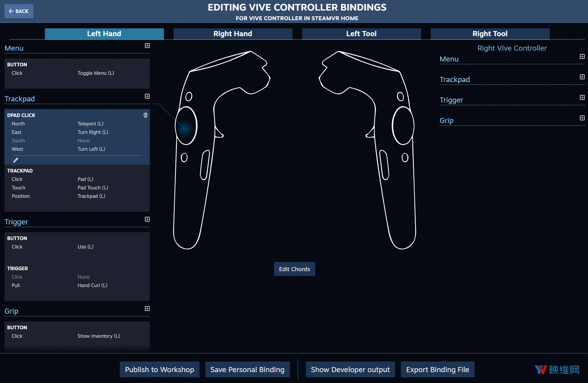Viewport: 588px width, 383px height.
Task: Click Save Personal Binding
Action: [247, 369]
